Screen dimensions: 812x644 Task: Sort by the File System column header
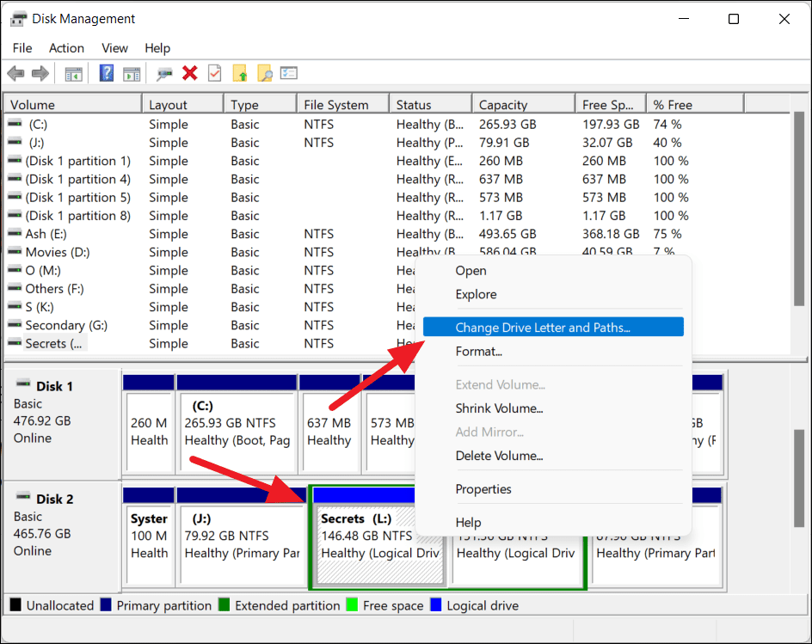[x=343, y=105]
